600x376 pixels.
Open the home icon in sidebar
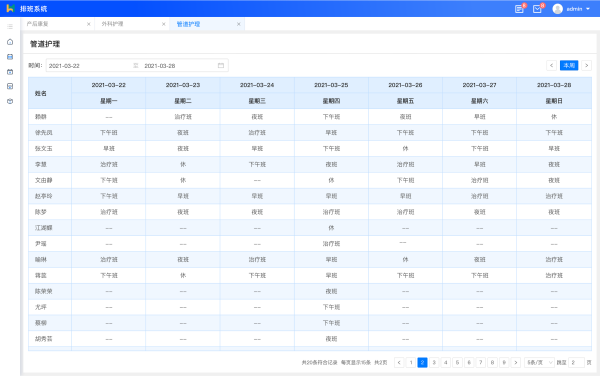[x=10, y=42]
